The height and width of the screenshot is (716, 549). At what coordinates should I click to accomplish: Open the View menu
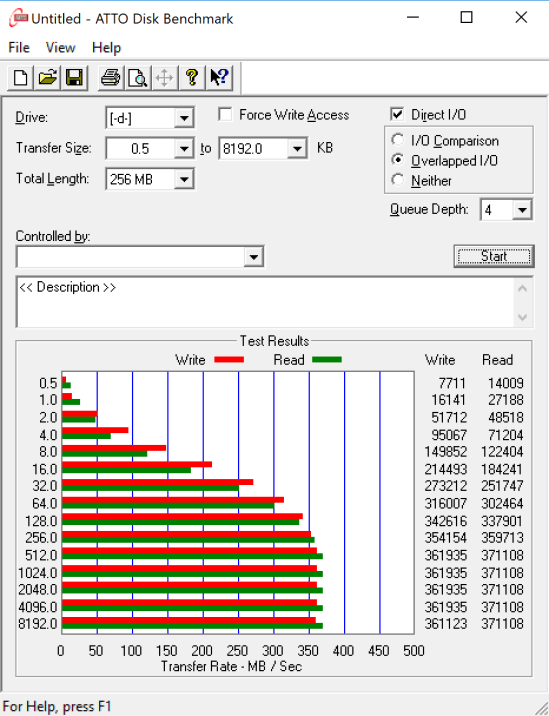(60, 47)
